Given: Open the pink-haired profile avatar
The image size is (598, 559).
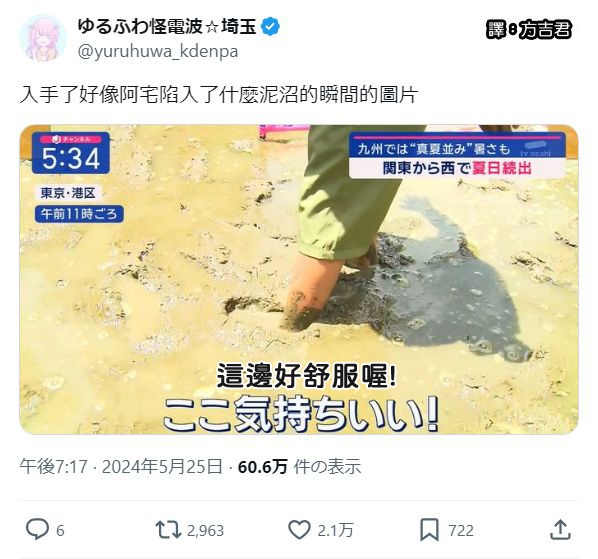Looking at the screenshot, I should coord(43,38).
